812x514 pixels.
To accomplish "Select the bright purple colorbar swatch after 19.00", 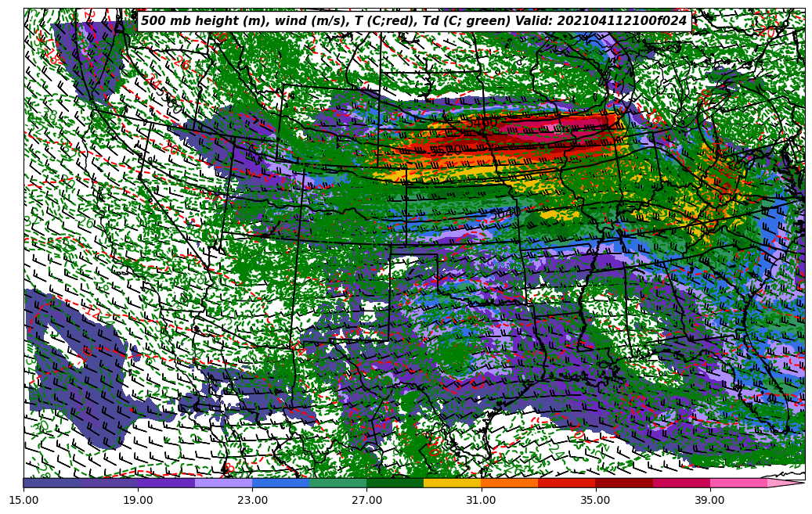I will (166, 483).
